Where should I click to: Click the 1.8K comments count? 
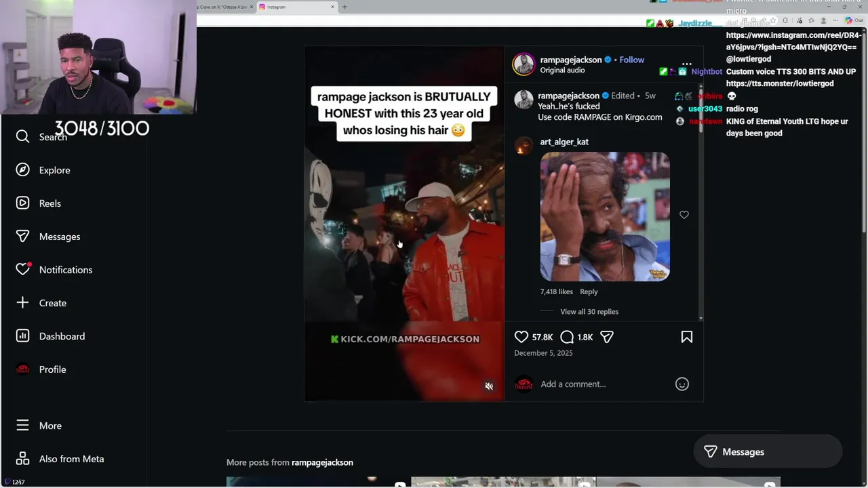pos(585,337)
